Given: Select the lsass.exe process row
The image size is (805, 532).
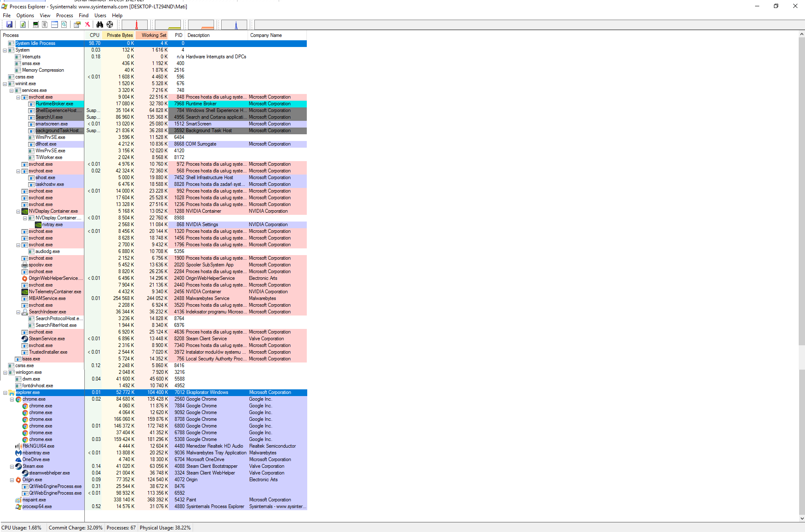Looking at the screenshot, I should (154, 359).
